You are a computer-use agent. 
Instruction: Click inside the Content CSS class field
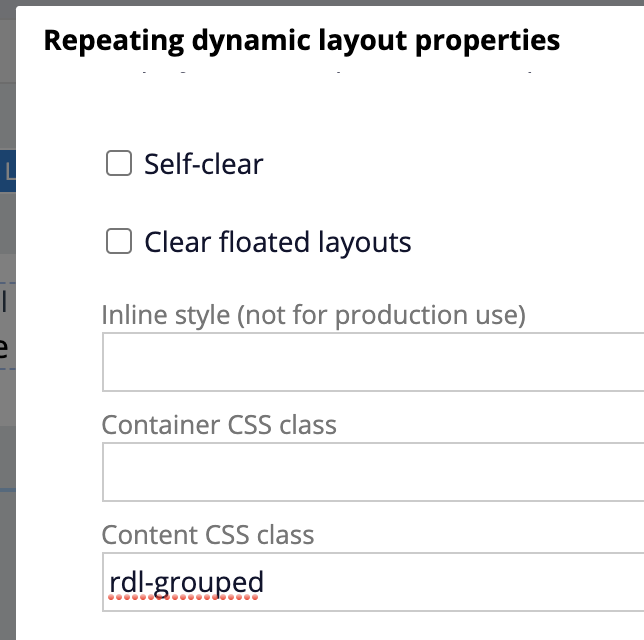(373, 582)
